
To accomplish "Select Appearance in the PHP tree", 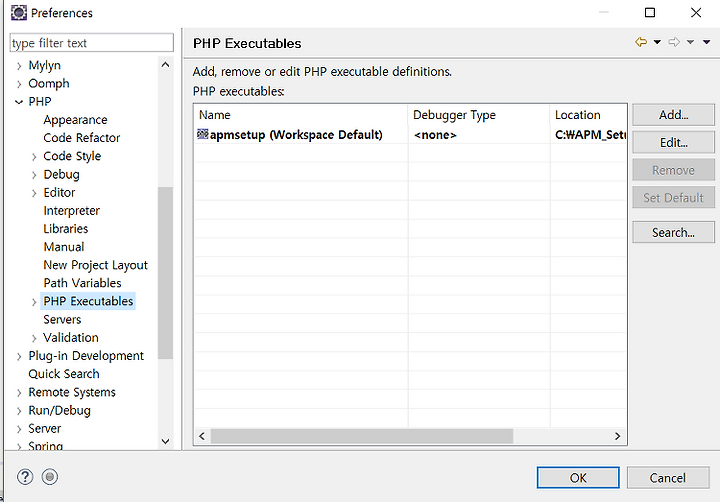I will pyautogui.click(x=75, y=120).
